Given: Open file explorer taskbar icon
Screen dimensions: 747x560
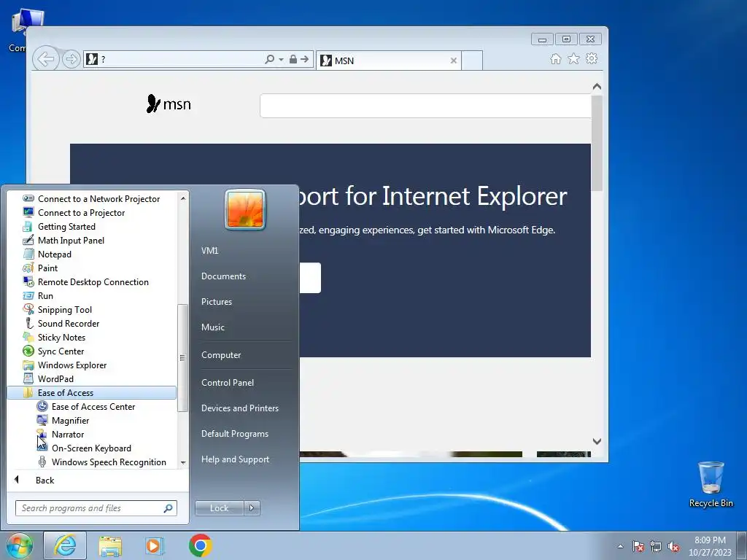Looking at the screenshot, I should coord(110,545).
